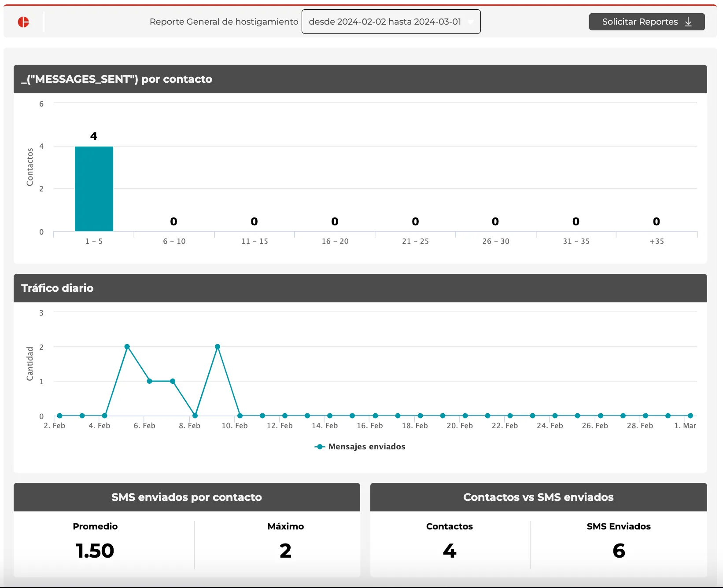Click the '21 – 25' axis category label
This screenshot has height=588, width=723.
[x=415, y=241]
